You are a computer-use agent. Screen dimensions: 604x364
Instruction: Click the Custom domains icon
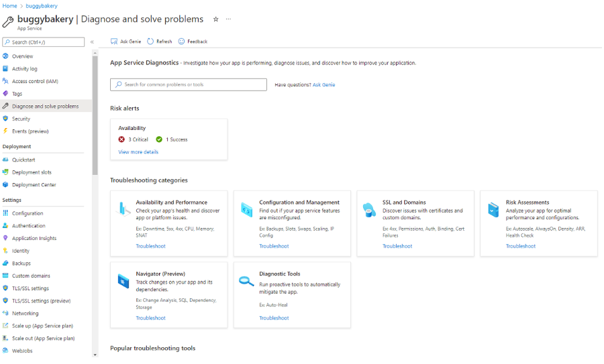click(x=5, y=276)
